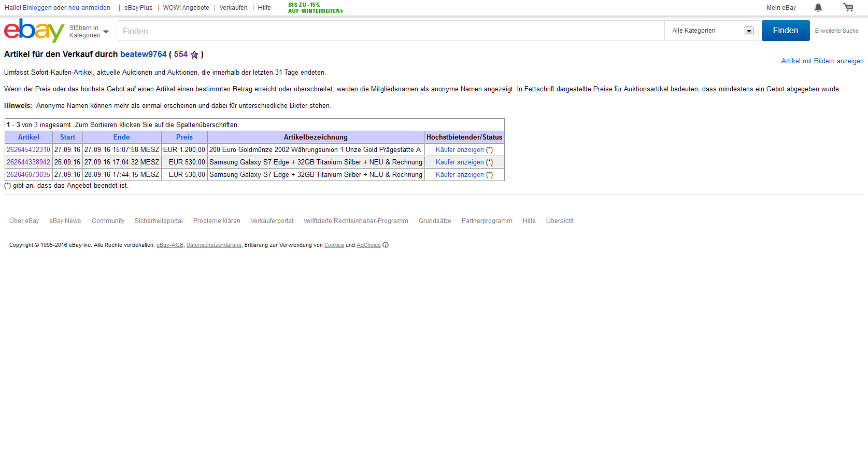This screenshot has height=471, width=868.
Task: Open the shopping cart icon
Action: [x=848, y=7]
